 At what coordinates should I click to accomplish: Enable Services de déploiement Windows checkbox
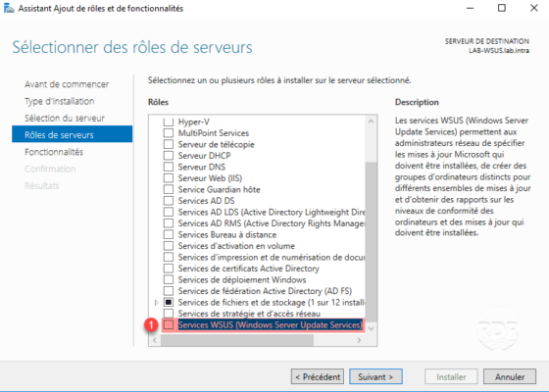[x=169, y=279]
